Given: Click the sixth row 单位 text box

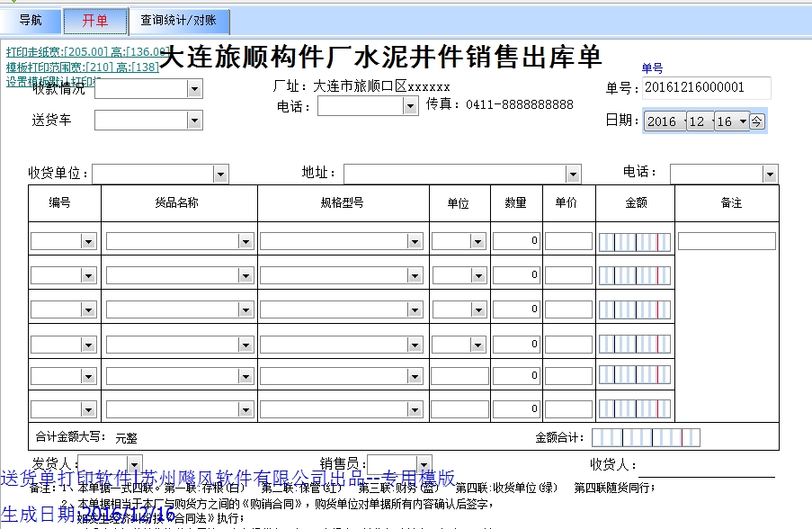Looking at the screenshot, I should [x=460, y=409].
